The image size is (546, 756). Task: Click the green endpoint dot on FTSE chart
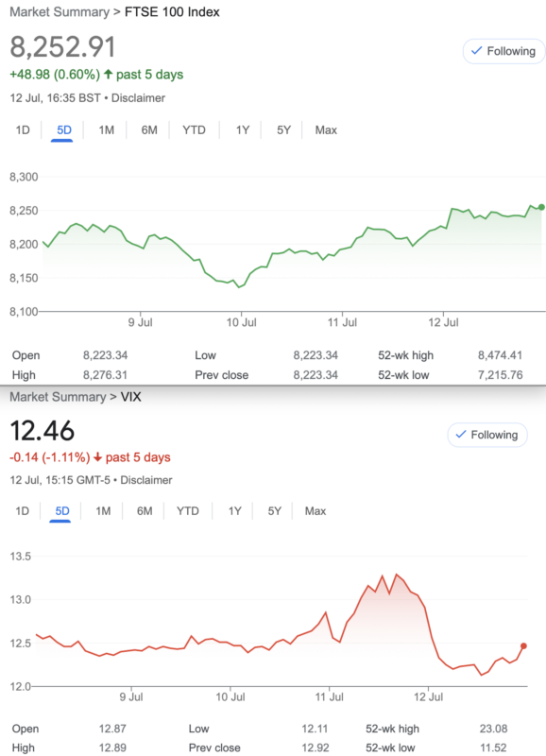541,207
